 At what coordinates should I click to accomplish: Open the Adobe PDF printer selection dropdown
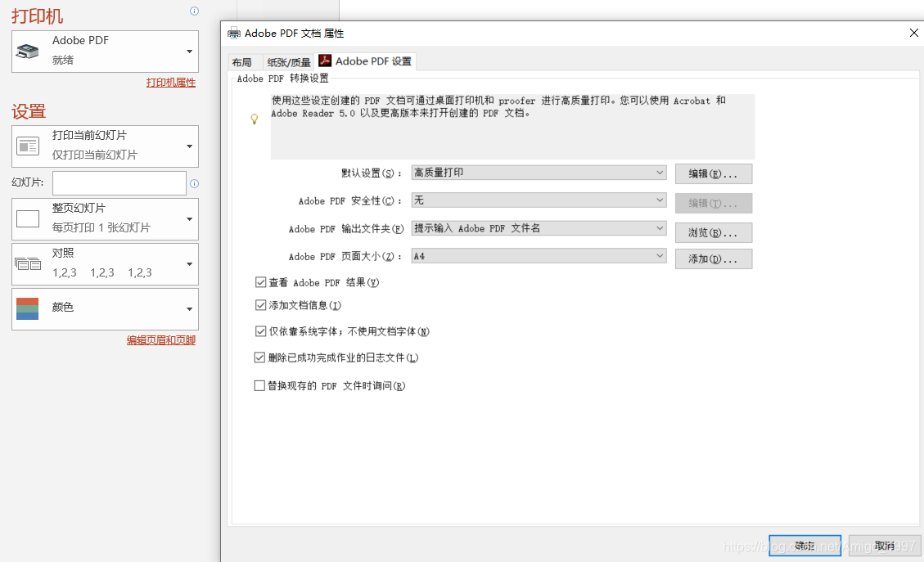105,52
